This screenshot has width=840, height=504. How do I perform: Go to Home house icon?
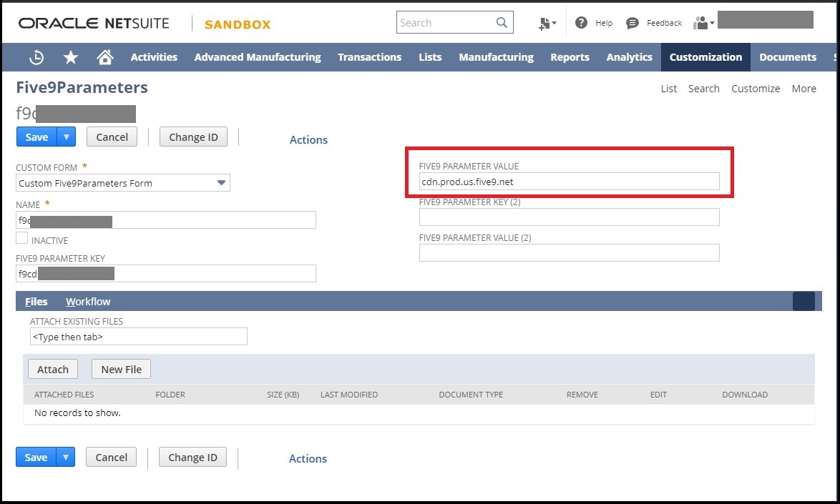105,56
